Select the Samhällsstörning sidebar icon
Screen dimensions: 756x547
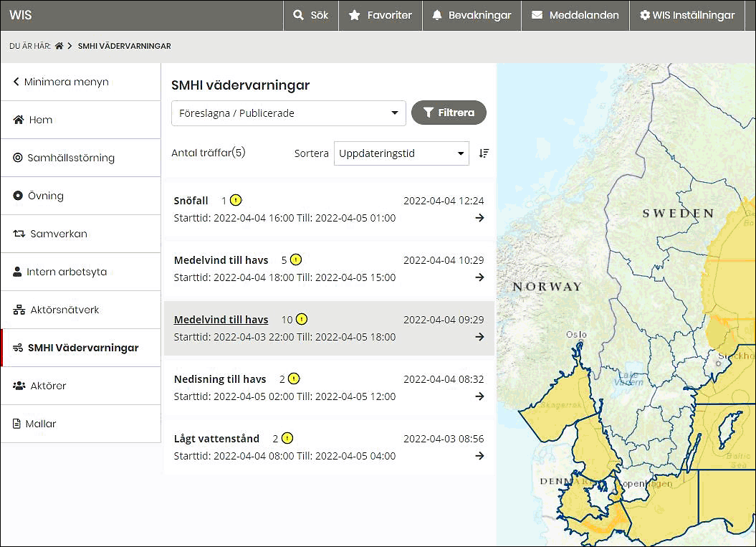(17, 157)
